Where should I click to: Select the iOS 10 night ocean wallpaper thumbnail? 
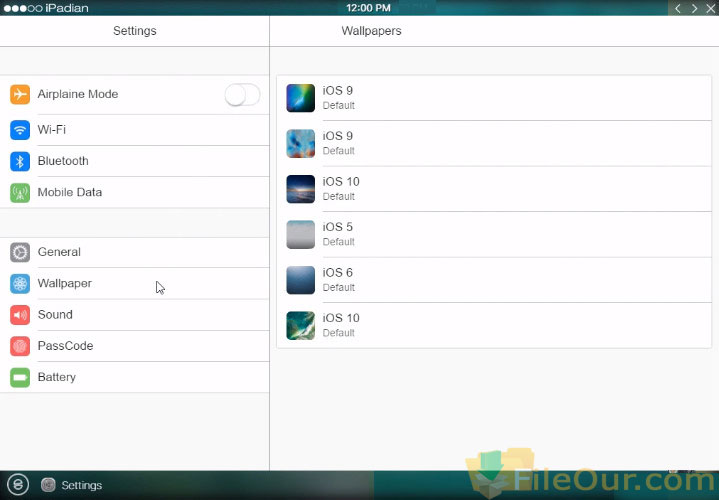tap(301, 189)
